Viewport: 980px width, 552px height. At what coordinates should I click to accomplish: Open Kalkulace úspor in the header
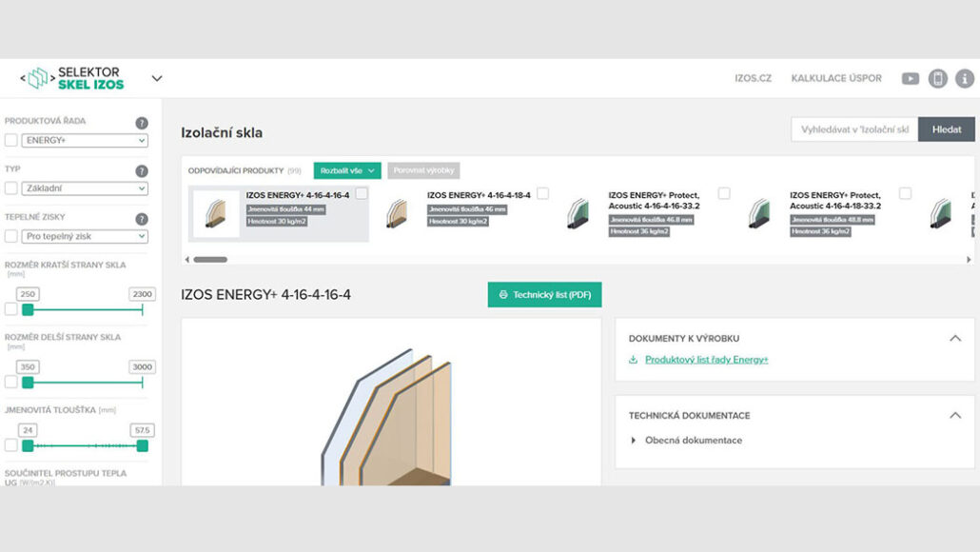pos(836,79)
